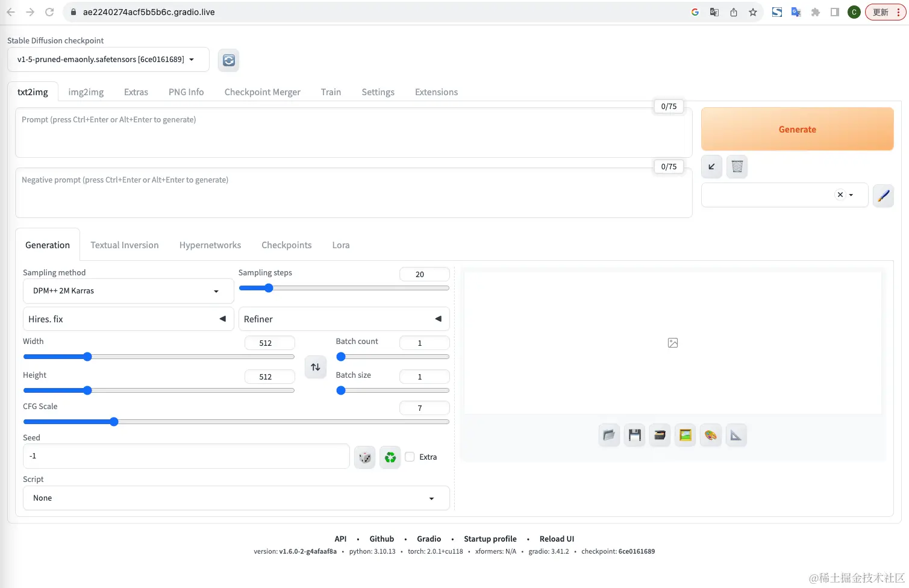The width and height of the screenshot is (909, 588).
Task: Open Sampling method dropdown
Action: point(128,291)
